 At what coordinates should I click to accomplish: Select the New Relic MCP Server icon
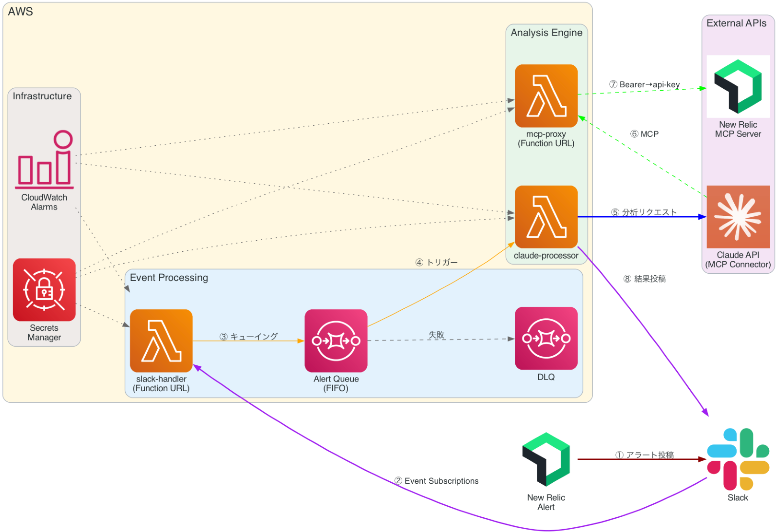click(738, 87)
